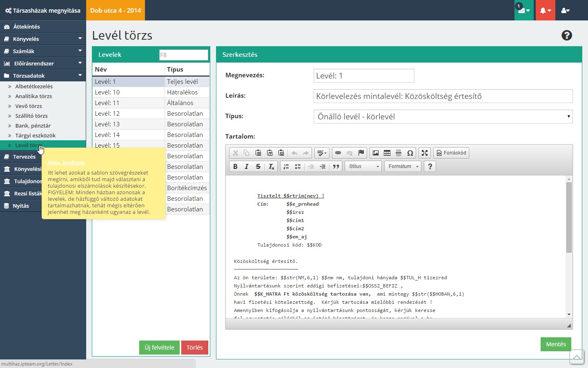Click the Levelek search field
588x368 pixels.
point(183,55)
